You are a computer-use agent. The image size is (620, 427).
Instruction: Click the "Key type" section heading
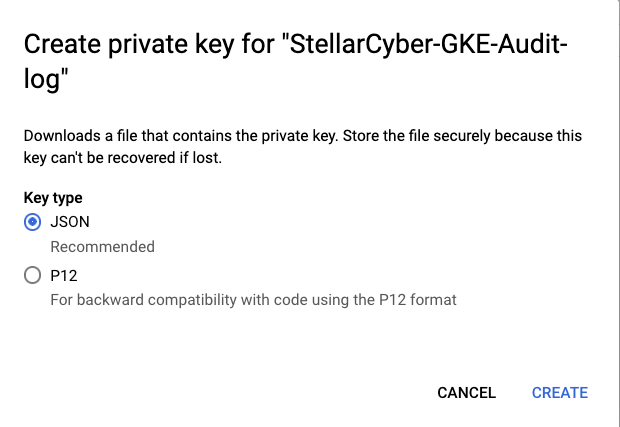coord(53,198)
